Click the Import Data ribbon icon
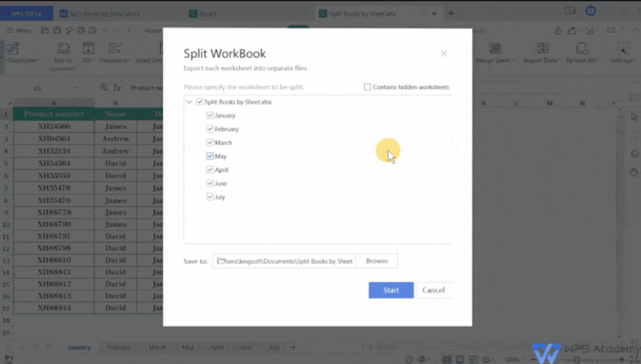641x364 pixels. [543, 49]
